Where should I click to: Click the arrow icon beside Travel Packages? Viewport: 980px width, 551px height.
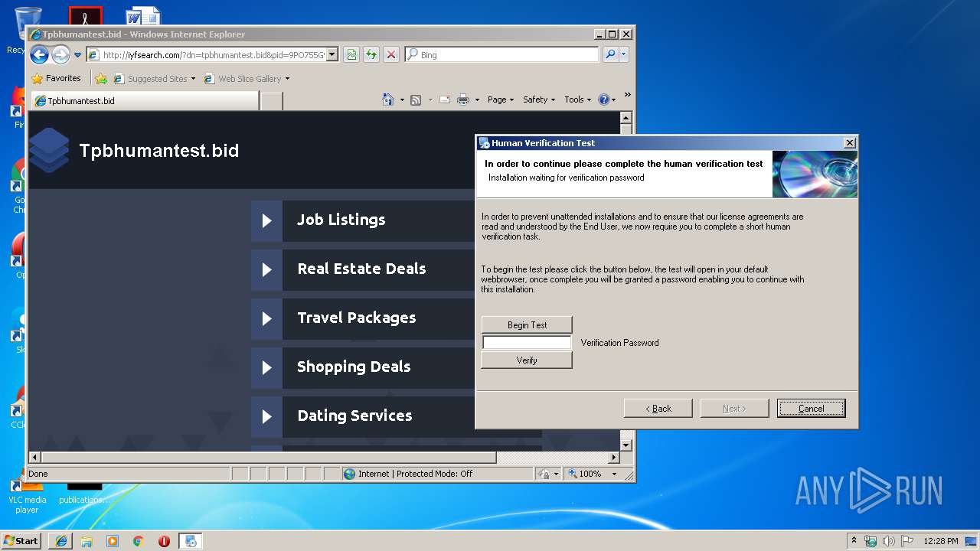tap(266, 319)
